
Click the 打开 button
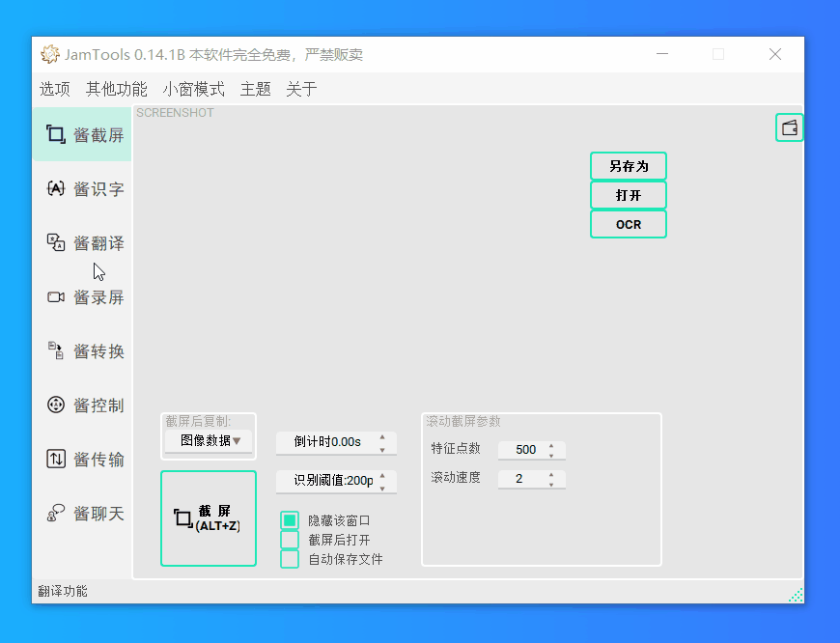[x=629, y=195]
